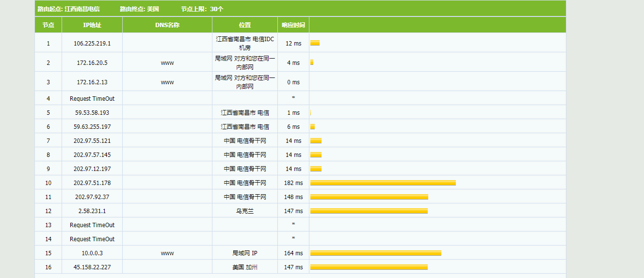The image size is (644, 278).
Task: Click the 182 ms response time
Action: (x=293, y=183)
